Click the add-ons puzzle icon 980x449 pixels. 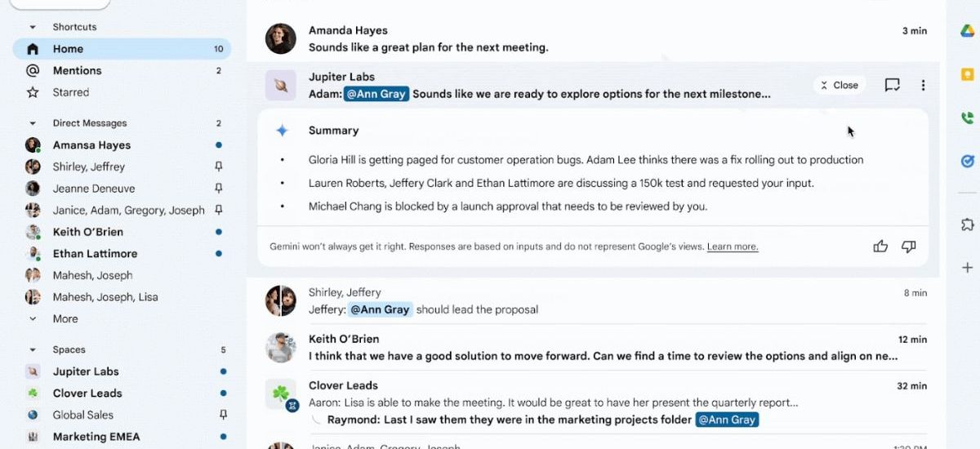tap(967, 224)
